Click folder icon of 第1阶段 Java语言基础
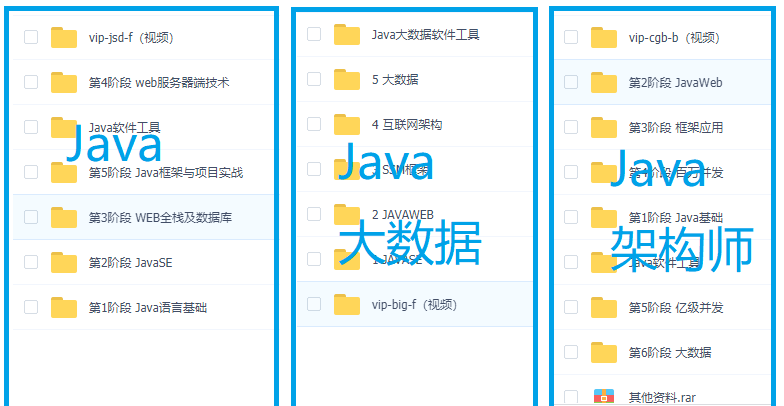Screen dimensions: 784x406 point(64,308)
